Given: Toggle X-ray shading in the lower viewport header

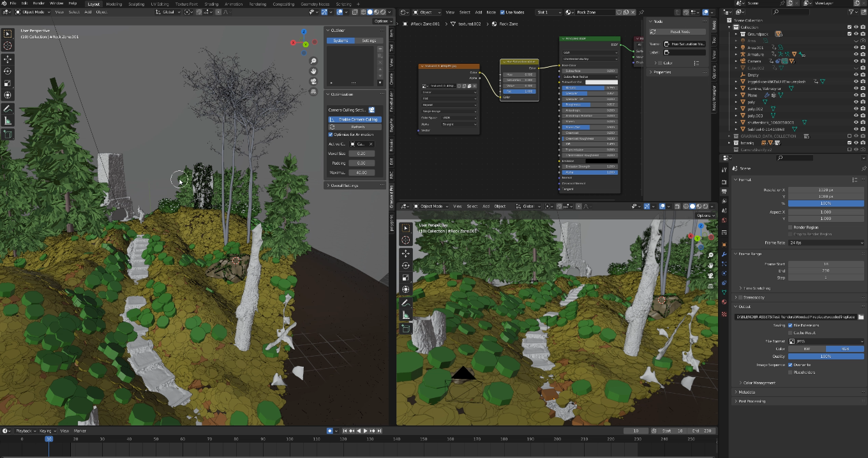Looking at the screenshot, I should coord(677,206).
